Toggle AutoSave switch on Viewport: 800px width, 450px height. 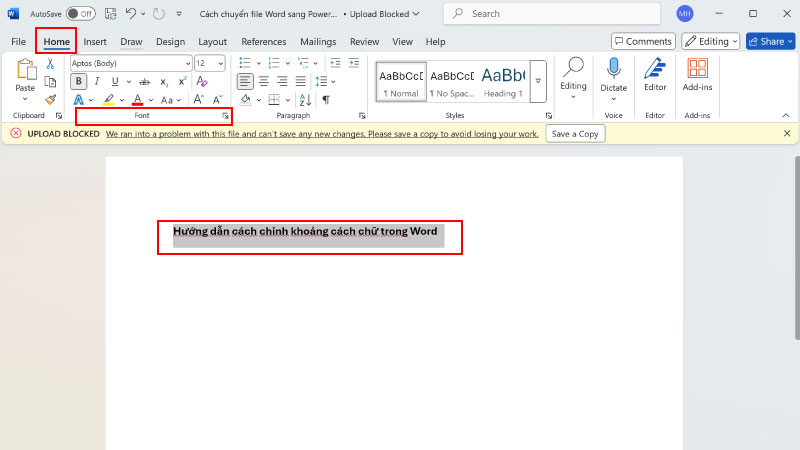click(81, 14)
